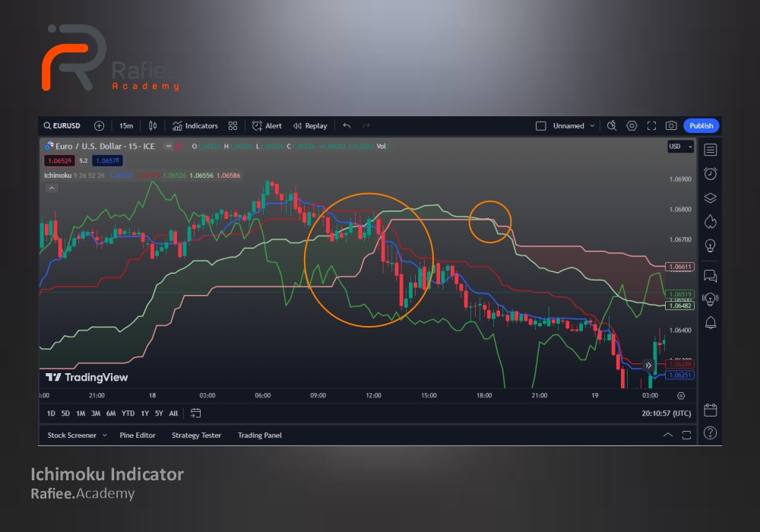Open the Watchlist panel icon
This screenshot has width=760, height=532.
point(711,150)
